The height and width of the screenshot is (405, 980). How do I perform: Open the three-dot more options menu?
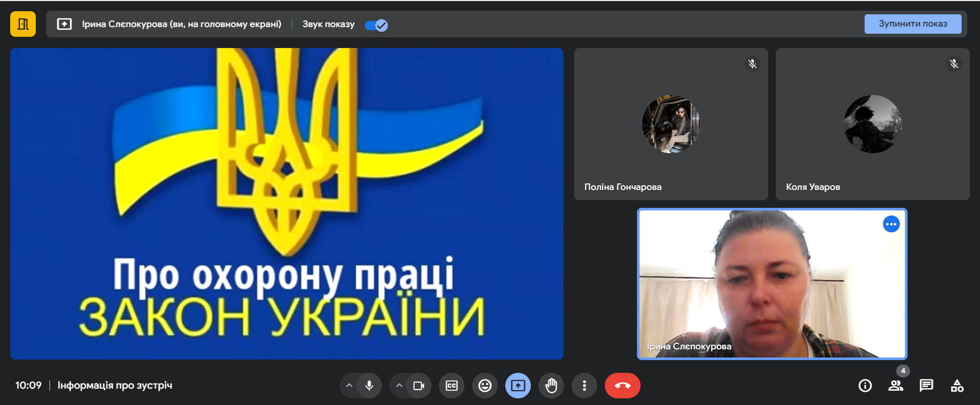click(584, 386)
